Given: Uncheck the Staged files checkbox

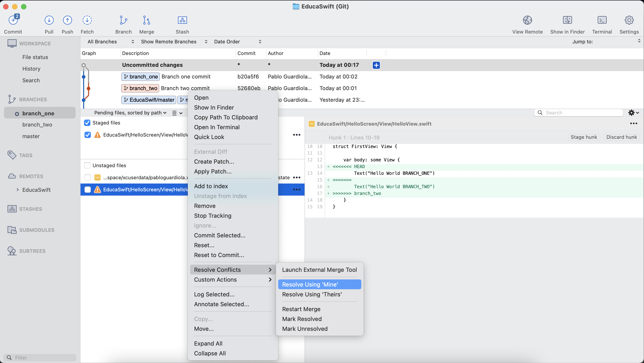Looking at the screenshot, I should 87,123.
